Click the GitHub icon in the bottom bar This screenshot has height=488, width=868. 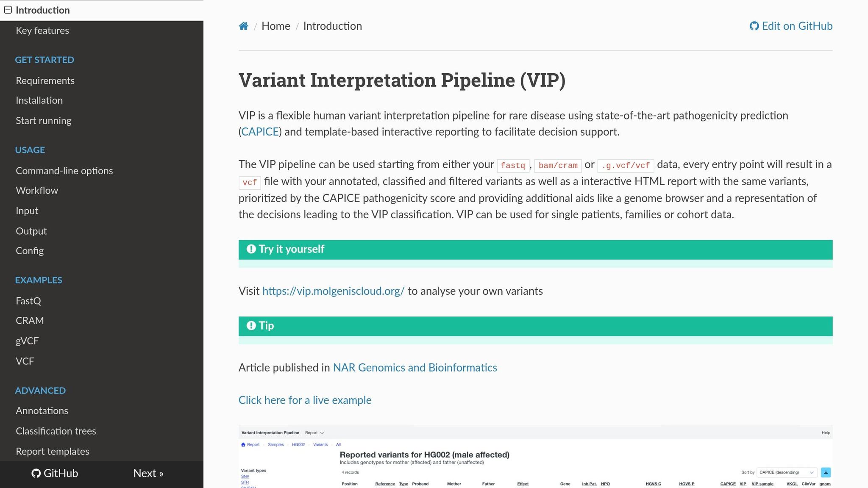point(36,474)
